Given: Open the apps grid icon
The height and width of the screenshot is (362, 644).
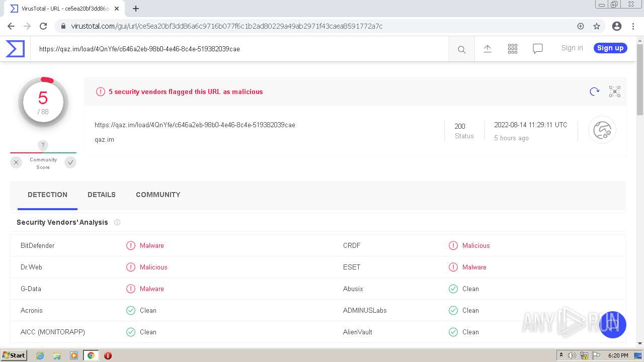Looking at the screenshot, I should tap(512, 49).
